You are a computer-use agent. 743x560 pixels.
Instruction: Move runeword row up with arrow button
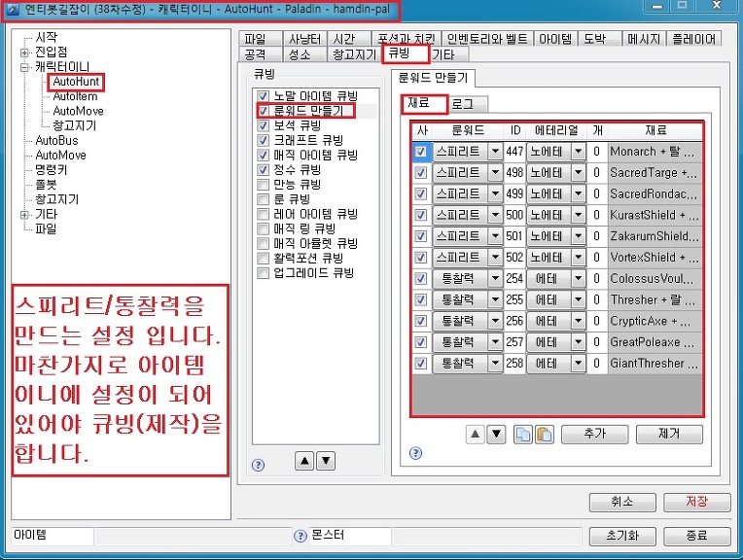[x=475, y=434]
